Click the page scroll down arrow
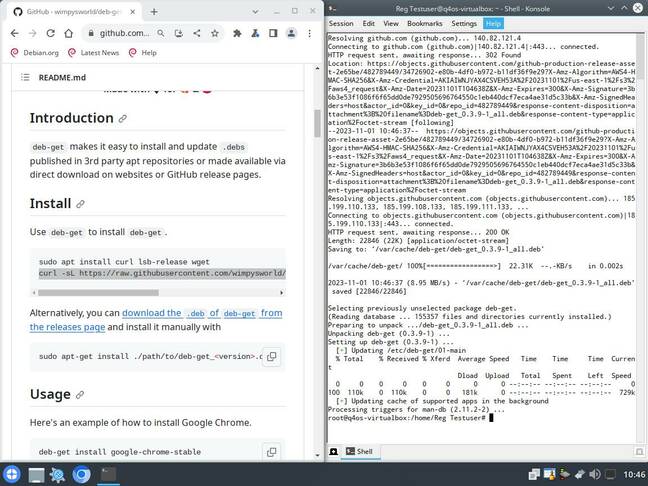The width and height of the screenshot is (648, 486). tap(317, 455)
